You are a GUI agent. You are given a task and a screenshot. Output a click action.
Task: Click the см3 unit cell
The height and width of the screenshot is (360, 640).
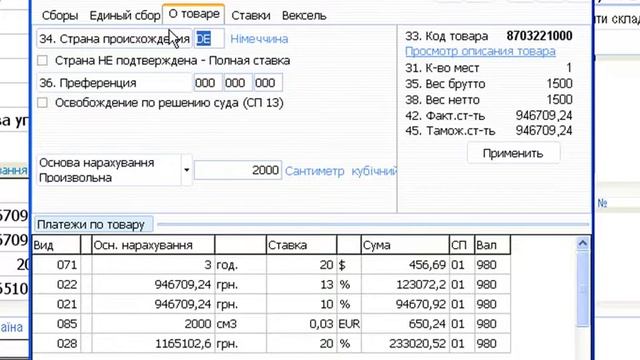pyautogui.click(x=240, y=324)
